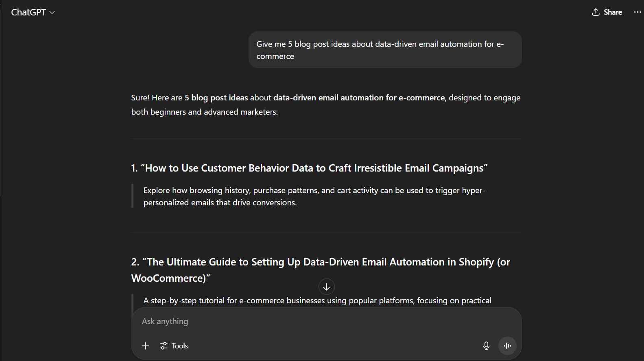
Task: Jump to bottom with the down-arrow button
Action: click(x=326, y=287)
